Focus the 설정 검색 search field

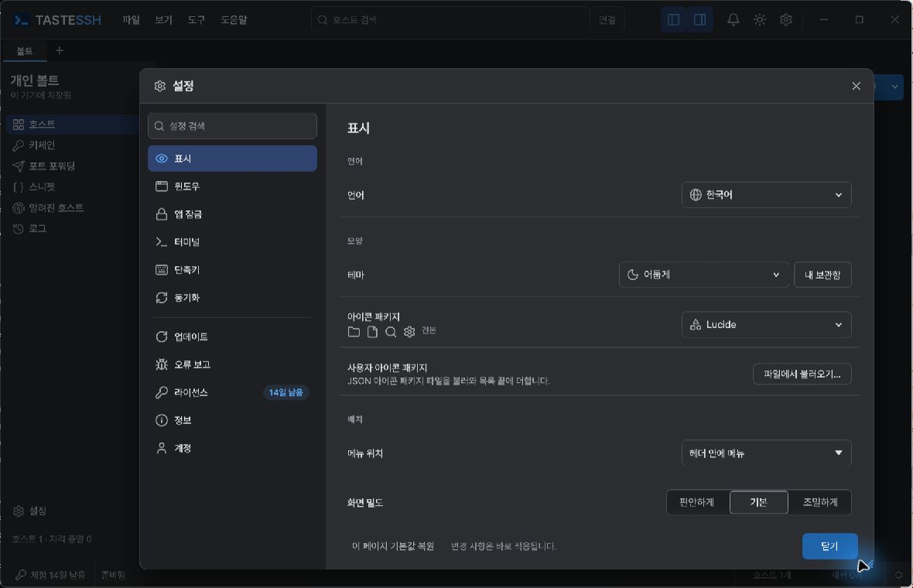232,126
